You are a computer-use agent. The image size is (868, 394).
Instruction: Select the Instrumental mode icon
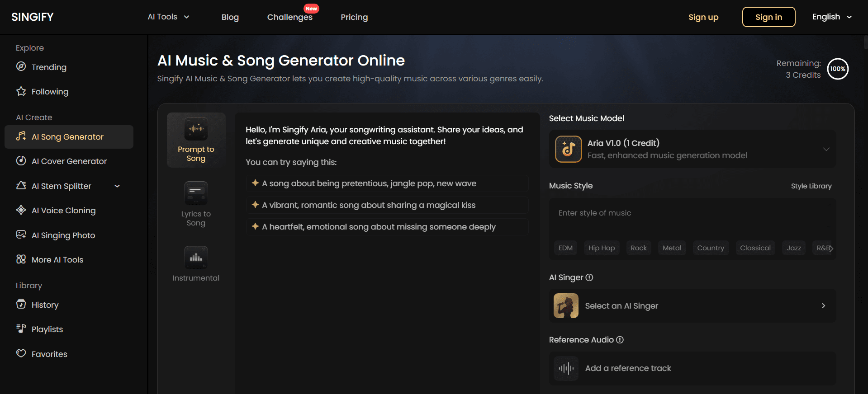[x=196, y=258]
